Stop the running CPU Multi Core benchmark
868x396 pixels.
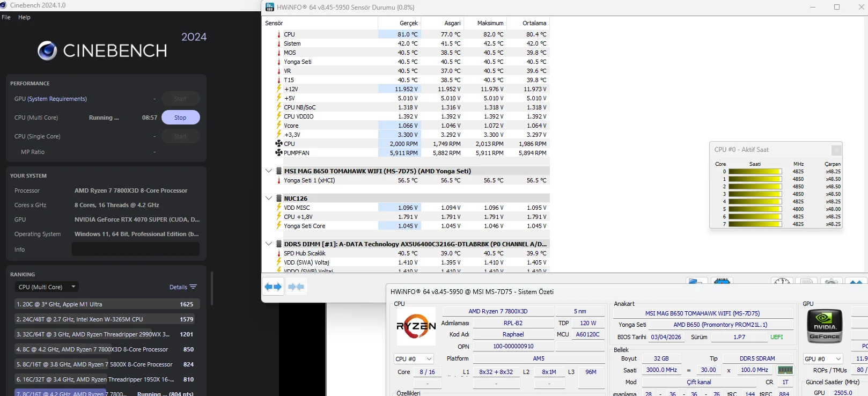click(180, 118)
